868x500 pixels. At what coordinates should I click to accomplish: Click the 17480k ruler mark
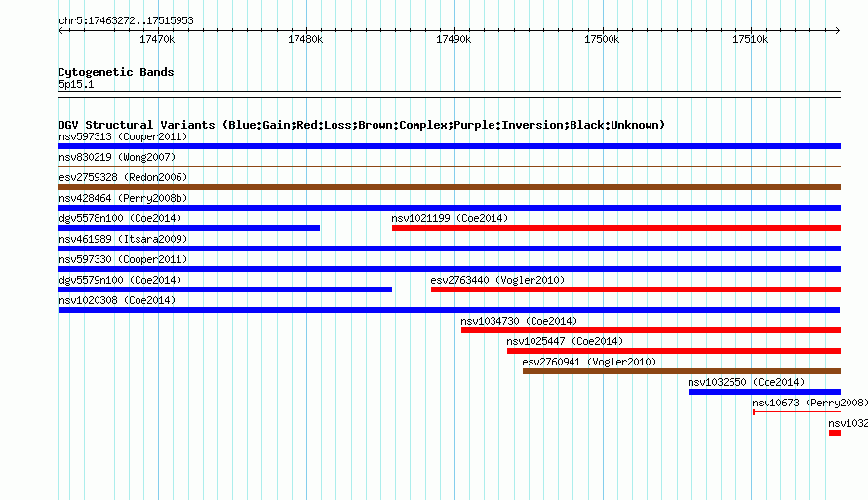click(305, 39)
